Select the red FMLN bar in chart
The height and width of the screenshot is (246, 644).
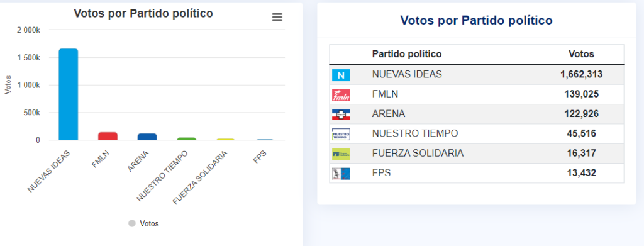coord(108,136)
